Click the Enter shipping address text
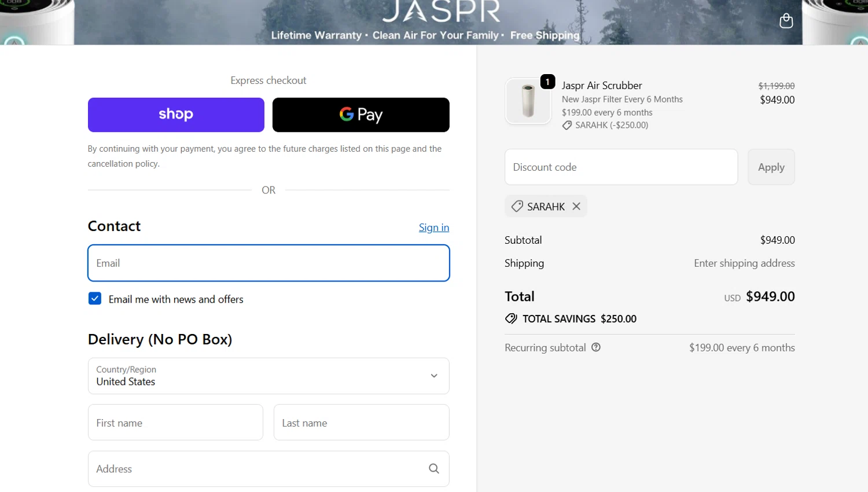The width and height of the screenshot is (868, 492). [x=744, y=263]
